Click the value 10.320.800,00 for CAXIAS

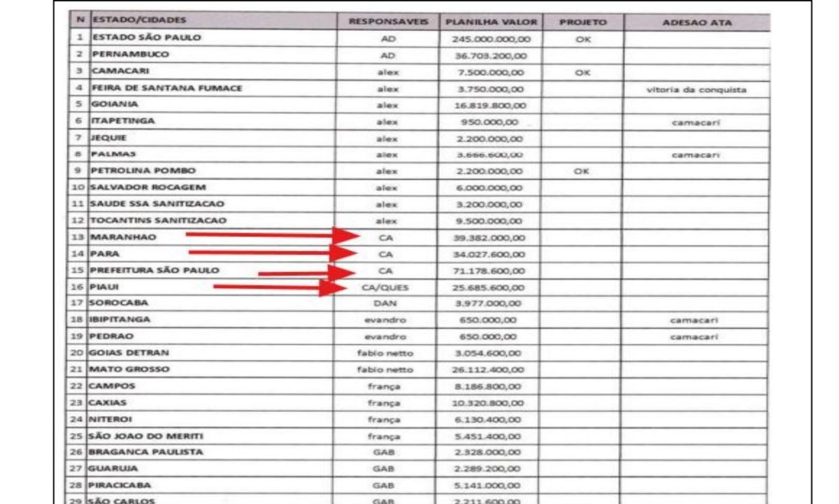coord(487,404)
